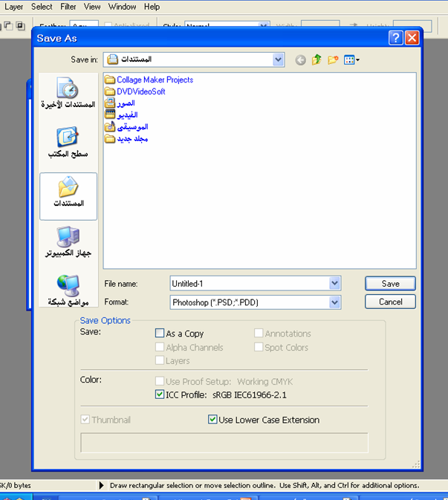Toggle Use Lower Case Extension checkbox
This screenshot has width=448, height=500.
212,420
